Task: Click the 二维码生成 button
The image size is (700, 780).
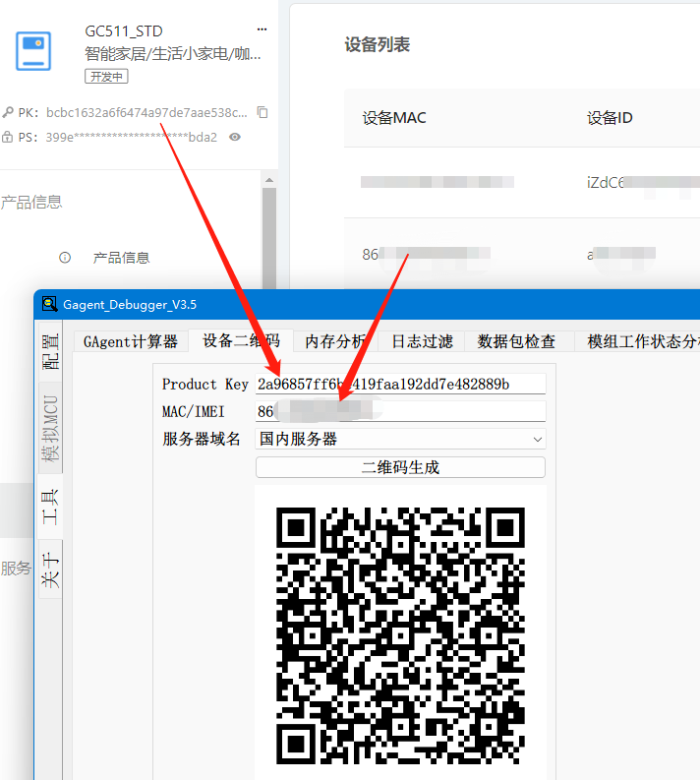Action: [x=400, y=467]
